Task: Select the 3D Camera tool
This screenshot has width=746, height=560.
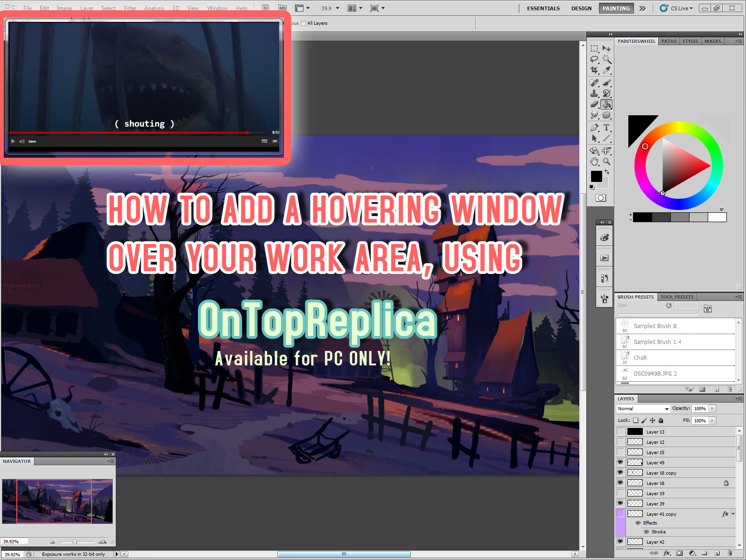Action: [x=606, y=151]
